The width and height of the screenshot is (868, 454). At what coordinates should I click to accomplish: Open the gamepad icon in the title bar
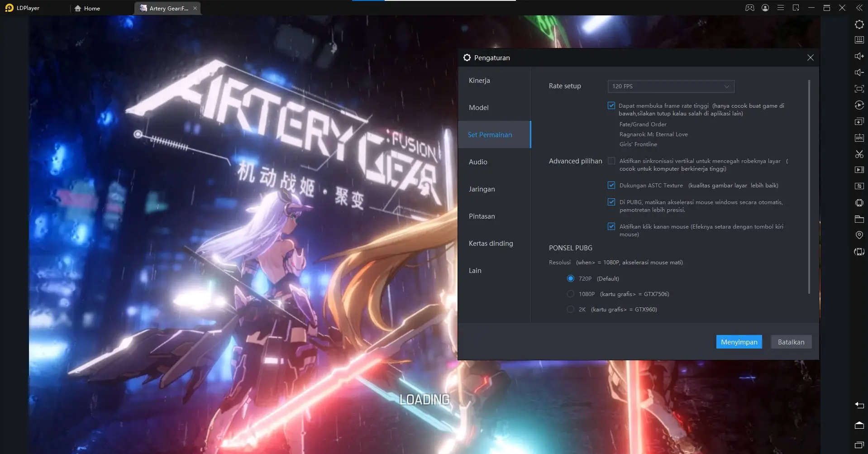click(750, 8)
